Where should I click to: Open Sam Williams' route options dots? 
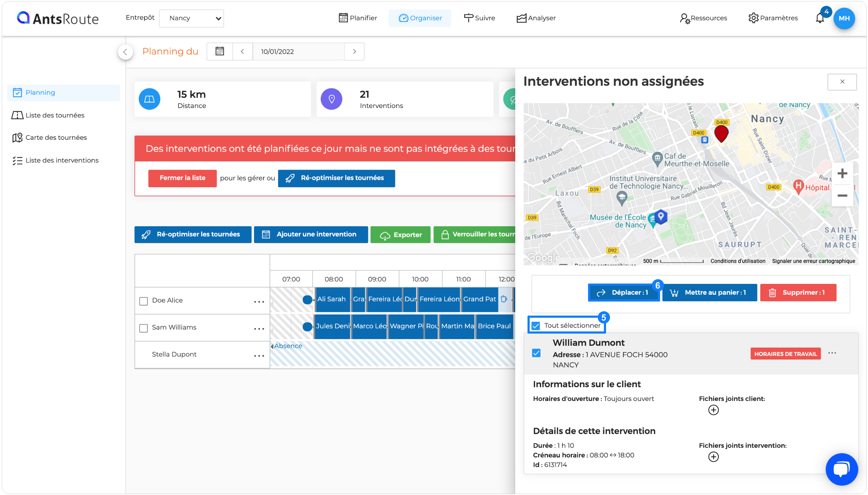pos(259,329)
